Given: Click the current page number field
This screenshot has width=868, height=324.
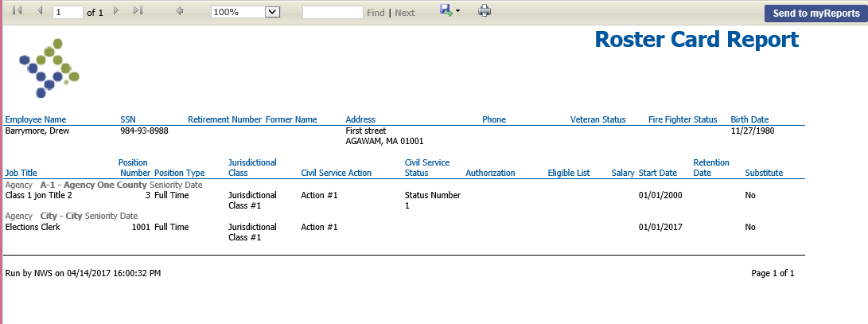Looking at the screenshot, I should click(68, 12).
